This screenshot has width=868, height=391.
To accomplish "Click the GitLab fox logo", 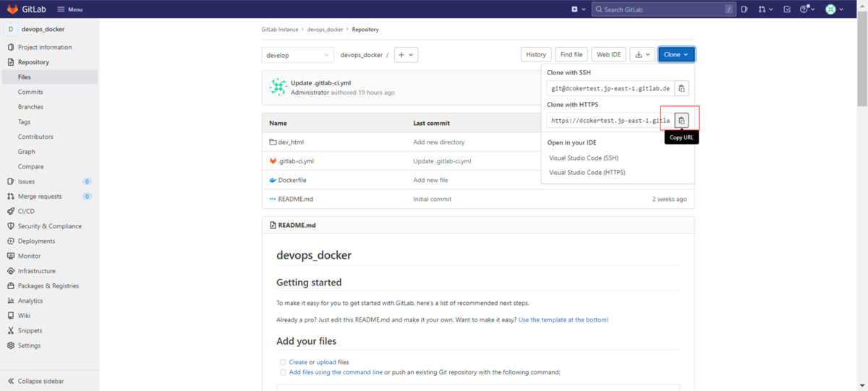I will click(x=12, y=9).
